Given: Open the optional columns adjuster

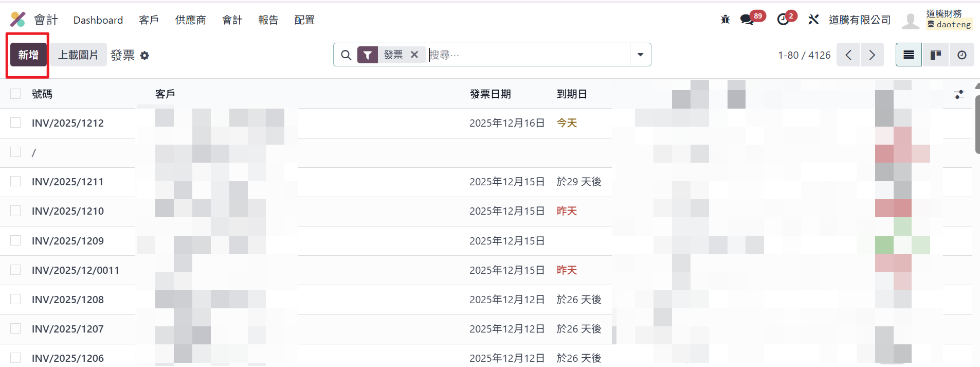Looking at the screenshot, I should tap(959, 94).
